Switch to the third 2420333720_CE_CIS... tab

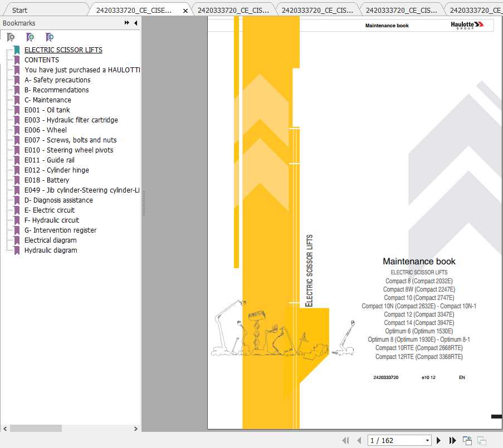pyautogui.click(x=318, y=10)
